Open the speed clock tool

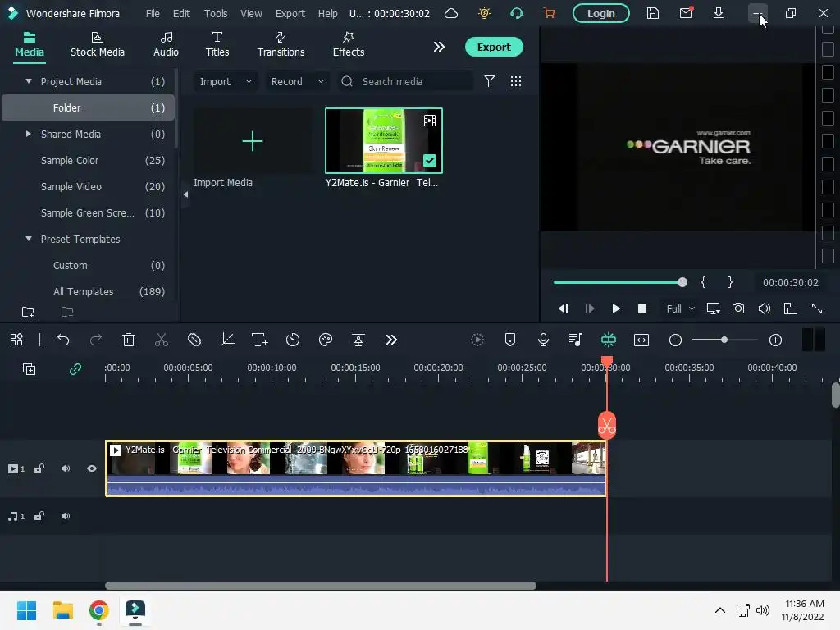[293, 340]
